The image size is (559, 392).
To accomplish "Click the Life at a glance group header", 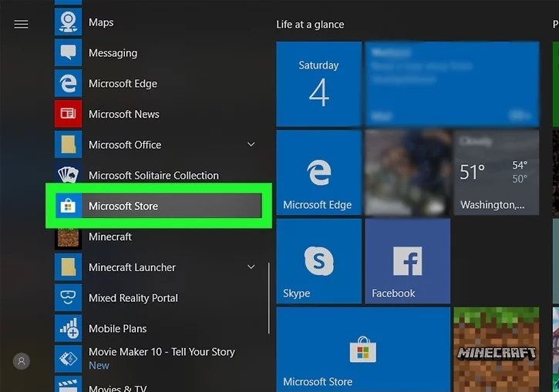I will (x=310, y=25).
